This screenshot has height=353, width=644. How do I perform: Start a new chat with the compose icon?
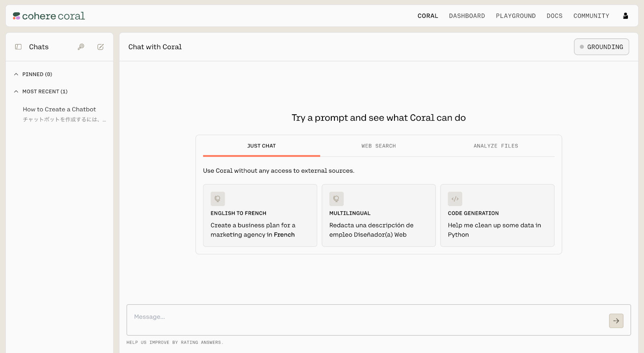[101, 47]
